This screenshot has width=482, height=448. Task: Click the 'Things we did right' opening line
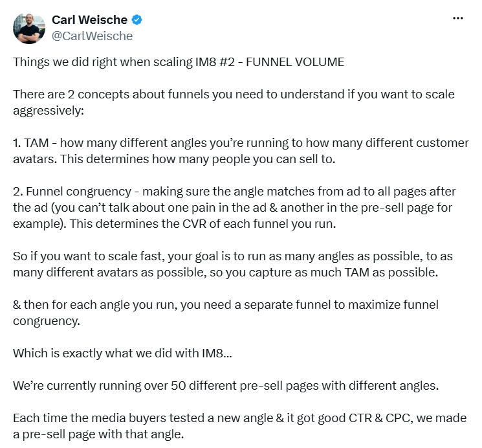[179, 62]
